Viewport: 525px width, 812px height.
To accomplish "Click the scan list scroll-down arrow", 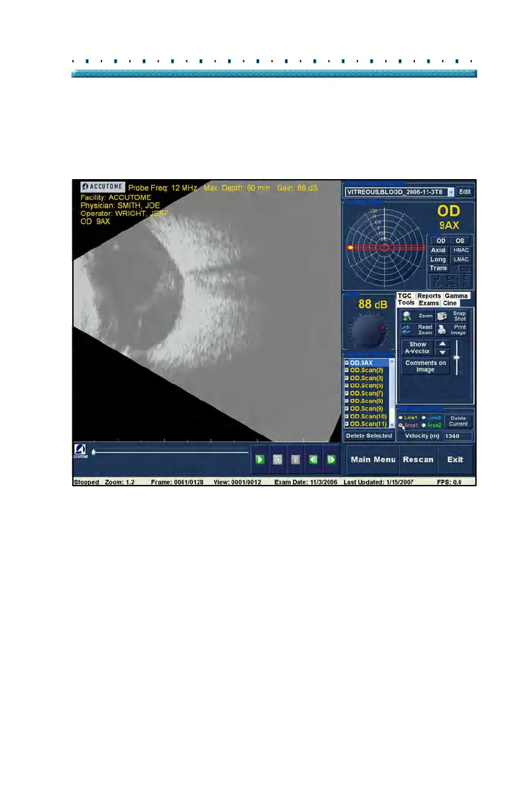I will [x=393, y=425].
